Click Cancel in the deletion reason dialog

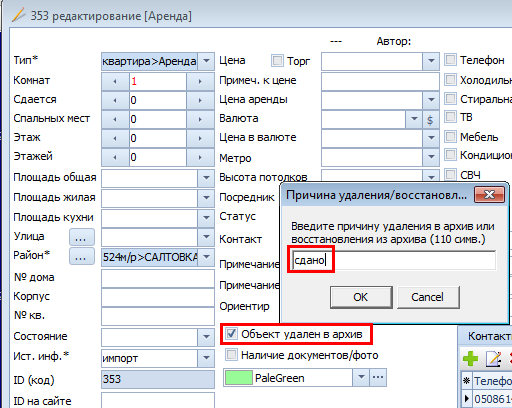428,297
